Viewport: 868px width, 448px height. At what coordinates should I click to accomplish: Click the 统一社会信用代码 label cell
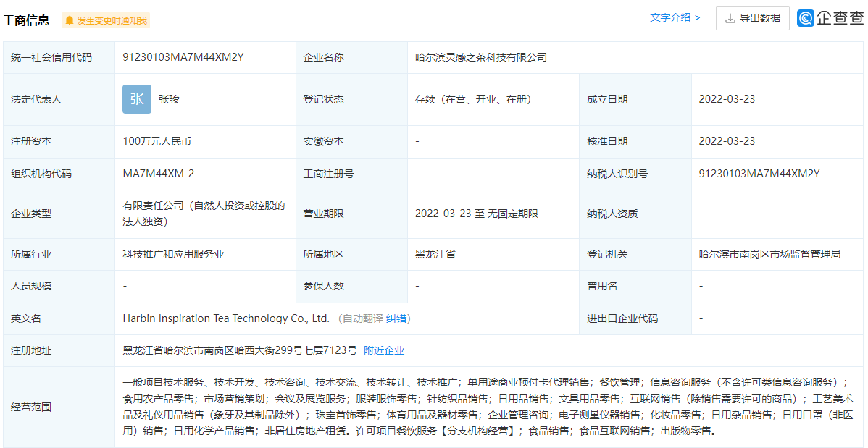[59, 57]
